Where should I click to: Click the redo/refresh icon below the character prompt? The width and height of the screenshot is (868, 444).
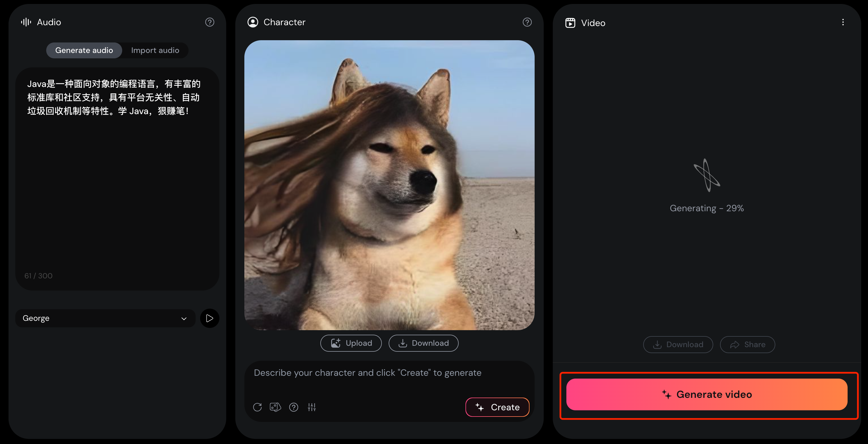257,407
